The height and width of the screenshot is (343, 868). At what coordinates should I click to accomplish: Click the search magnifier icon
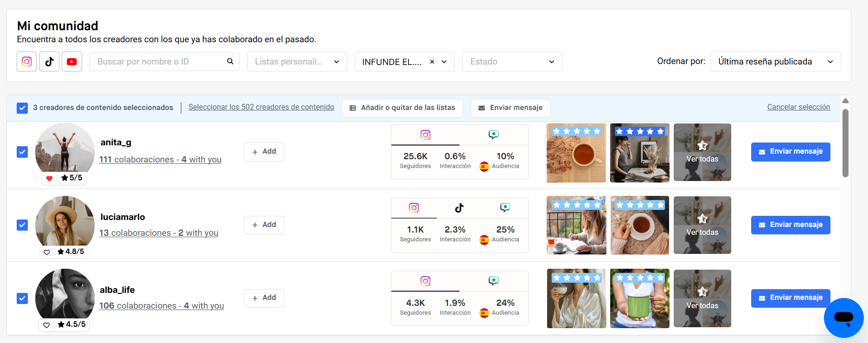click(230, 61)
